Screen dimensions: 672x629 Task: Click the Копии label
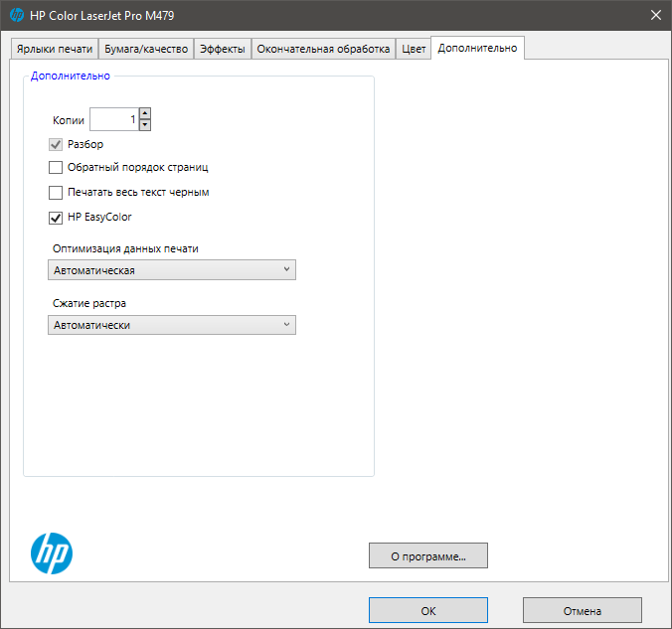coord(69,120)
